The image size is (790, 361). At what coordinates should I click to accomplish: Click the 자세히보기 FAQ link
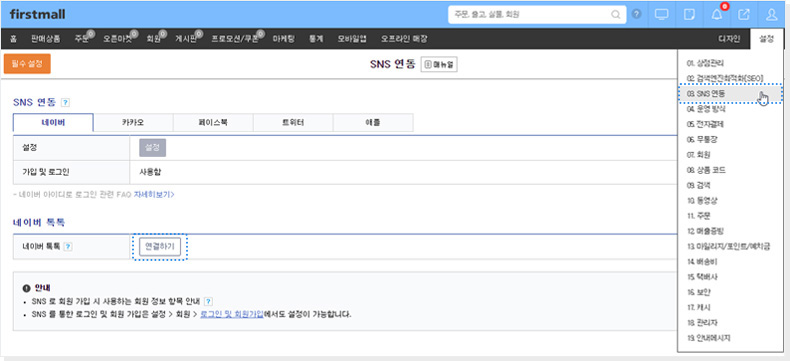[154, 194]
